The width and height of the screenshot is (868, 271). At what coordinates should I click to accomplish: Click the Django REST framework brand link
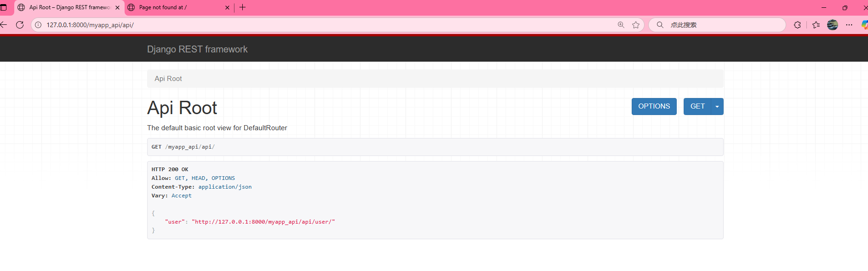click(197, 49)
